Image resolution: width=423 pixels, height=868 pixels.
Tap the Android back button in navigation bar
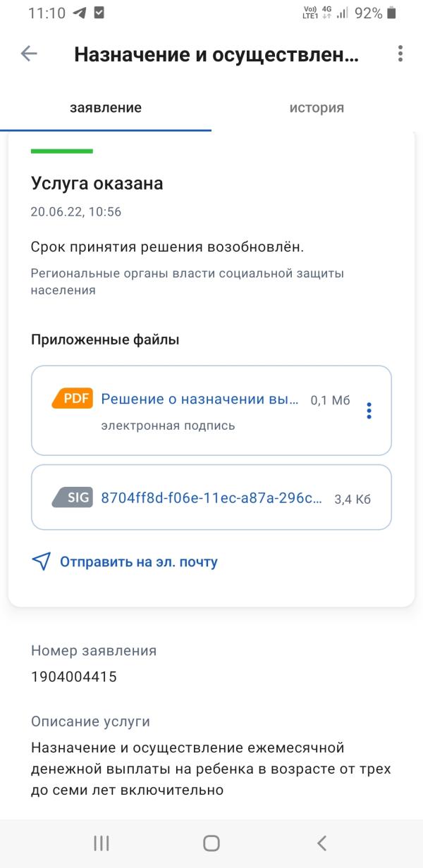click(321, 842)
